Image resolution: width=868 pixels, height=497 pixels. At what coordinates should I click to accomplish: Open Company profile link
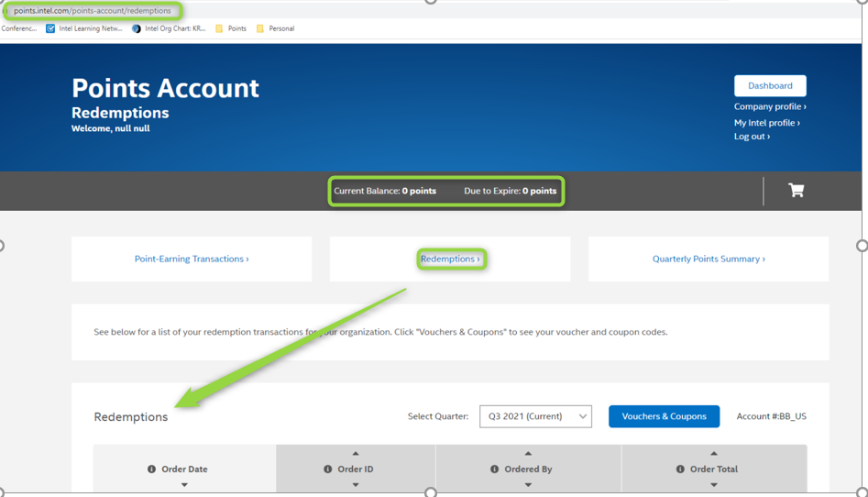770,106
